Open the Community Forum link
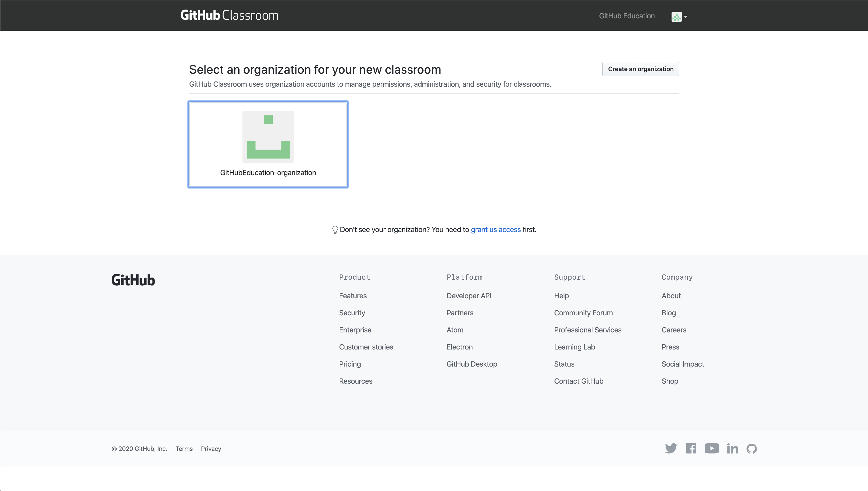Image resolution: width=868 pixels, height=491 pixels. click(x=583, y=313)
